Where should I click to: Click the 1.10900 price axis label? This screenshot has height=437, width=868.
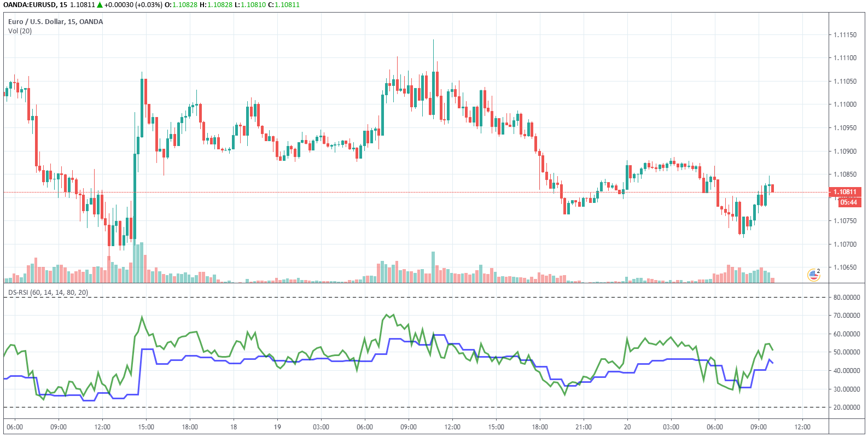click(x=845, y=152)
